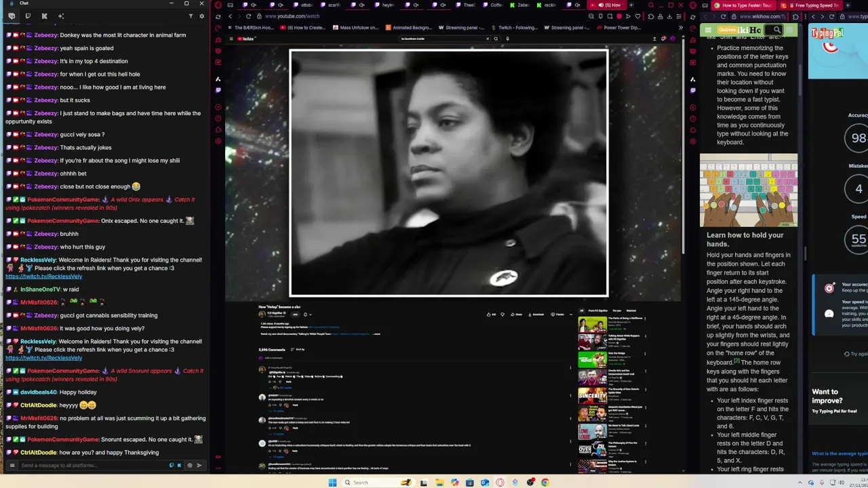Click the Typing Pal logo
Viewport: 868px width, 488px height.
pos(827,33)
